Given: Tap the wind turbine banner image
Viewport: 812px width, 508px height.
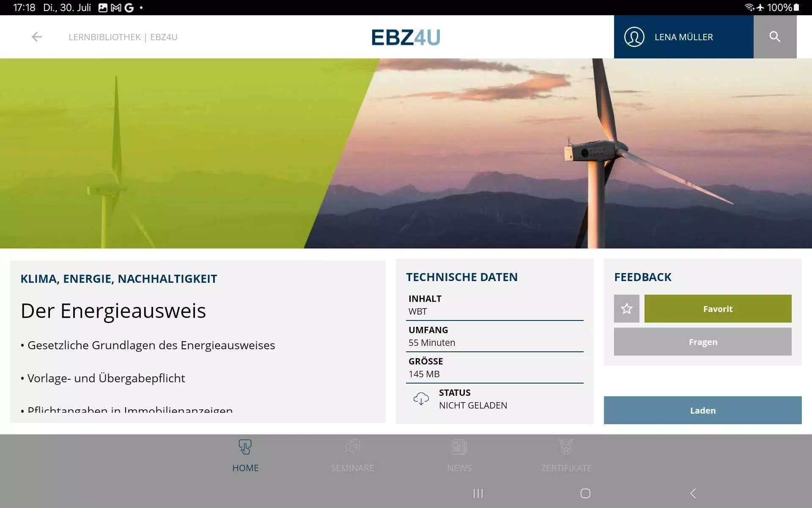Looking at the screenshot, I should pyautogui.click(x=406, y=153).
